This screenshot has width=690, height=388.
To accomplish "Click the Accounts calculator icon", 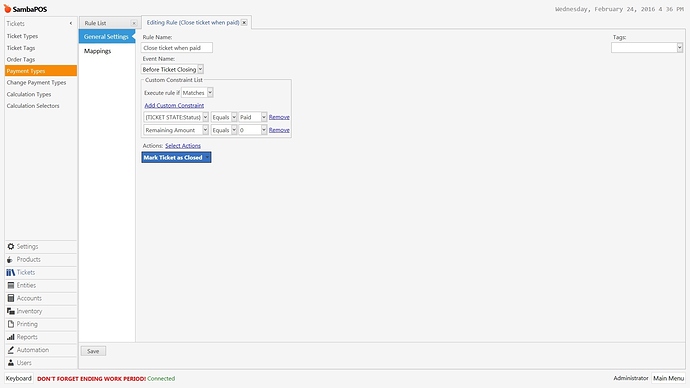I will coord(11,298).
